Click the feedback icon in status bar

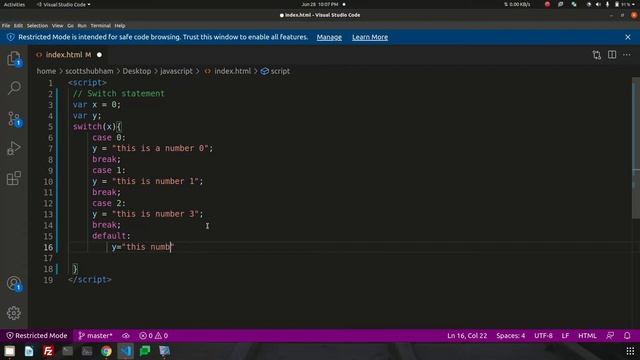[x=610, y=336]
